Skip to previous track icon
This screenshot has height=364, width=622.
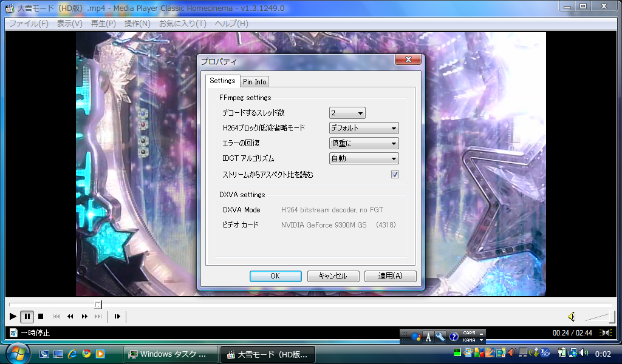point(56,317)
